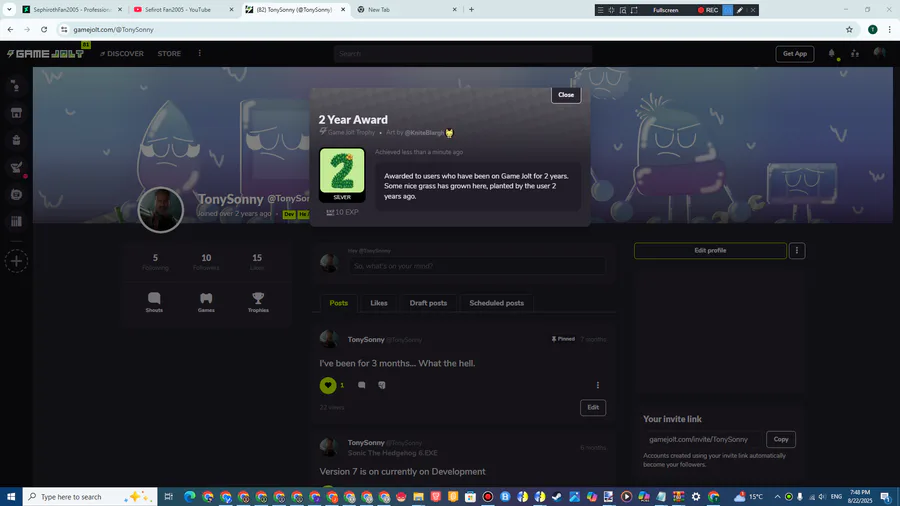Open the recorder hamburger menu
Viewport: 900px width, 506px height.
tap(600, 10)
